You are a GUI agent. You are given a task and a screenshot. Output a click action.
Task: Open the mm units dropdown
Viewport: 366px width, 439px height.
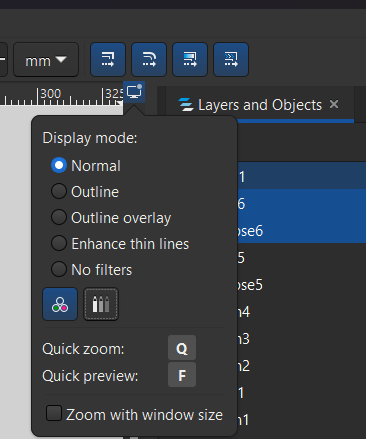pos(46,60)
